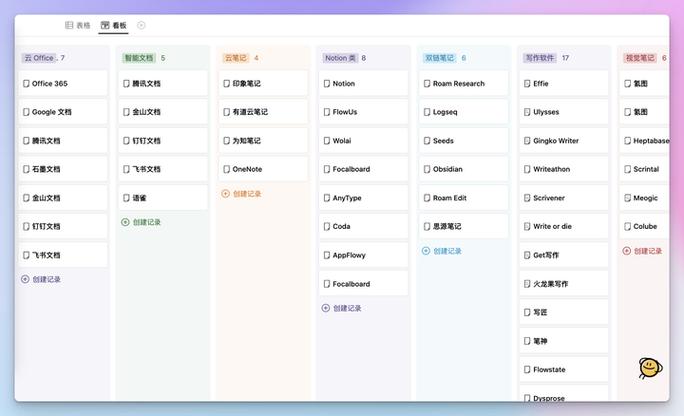Create a record in the 双链笔记 column
This screenshot has width=684, height=416.
[441, 251]
